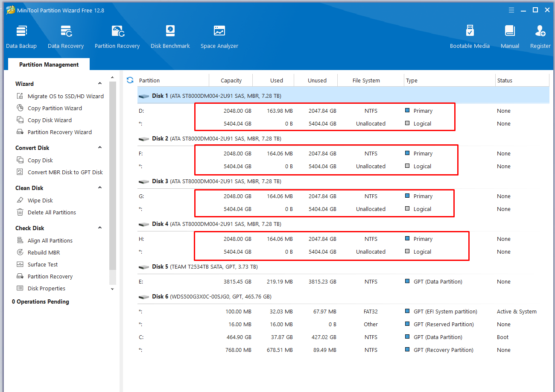555x392 pixels.
Task: Collapse the Convert Disk section
Action: [100, 148]
